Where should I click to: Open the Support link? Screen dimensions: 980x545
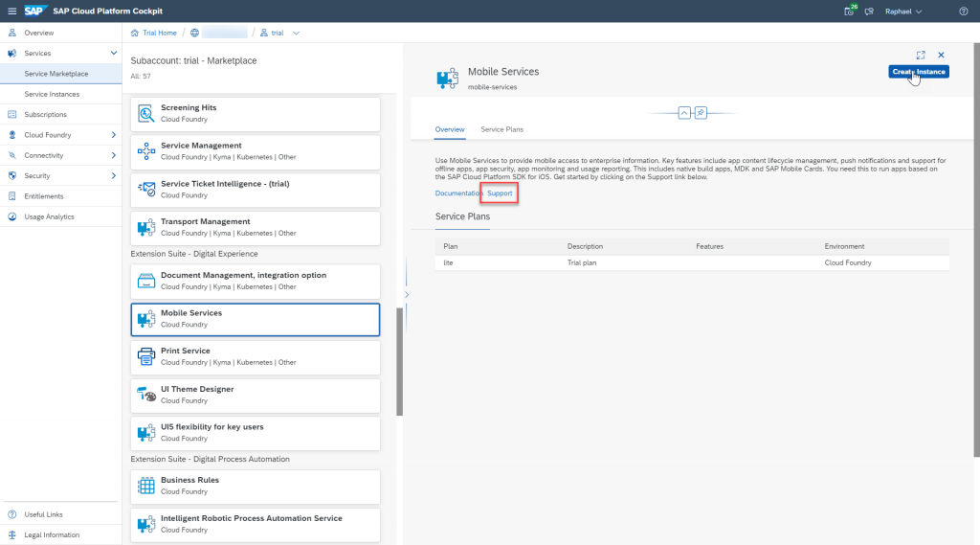point(500,193)
